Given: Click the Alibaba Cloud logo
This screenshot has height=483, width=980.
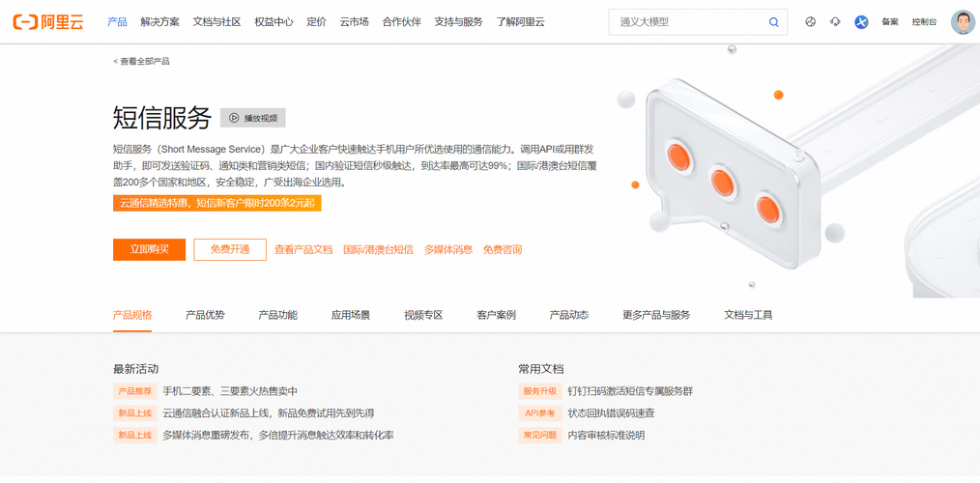Looking at the screenshot, I should 48,22.
